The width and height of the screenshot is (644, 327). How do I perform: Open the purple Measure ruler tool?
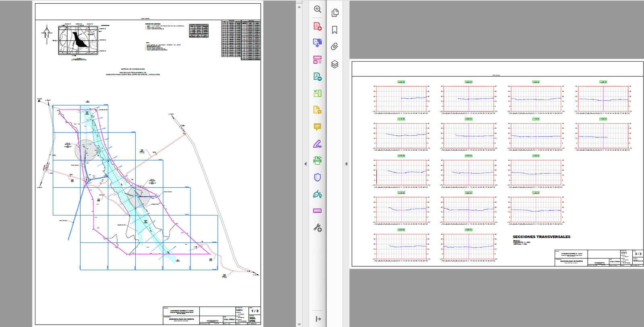tap(318, 211)
